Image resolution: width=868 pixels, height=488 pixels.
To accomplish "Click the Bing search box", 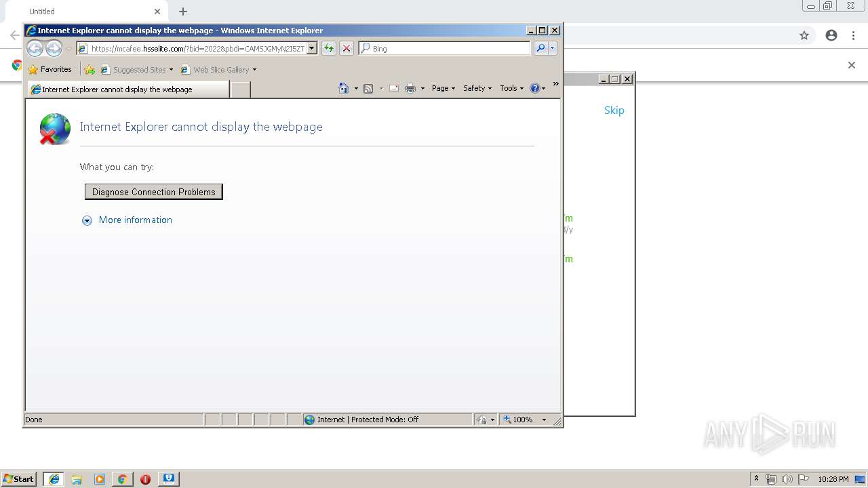I will (444, 48).
